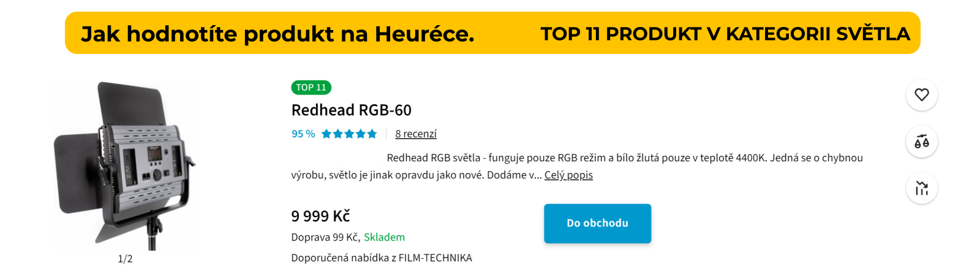Click Doporučená nabídka z FILM-TECHNIKA text
The image size is (980, 276).
click(x=382, y=258)
